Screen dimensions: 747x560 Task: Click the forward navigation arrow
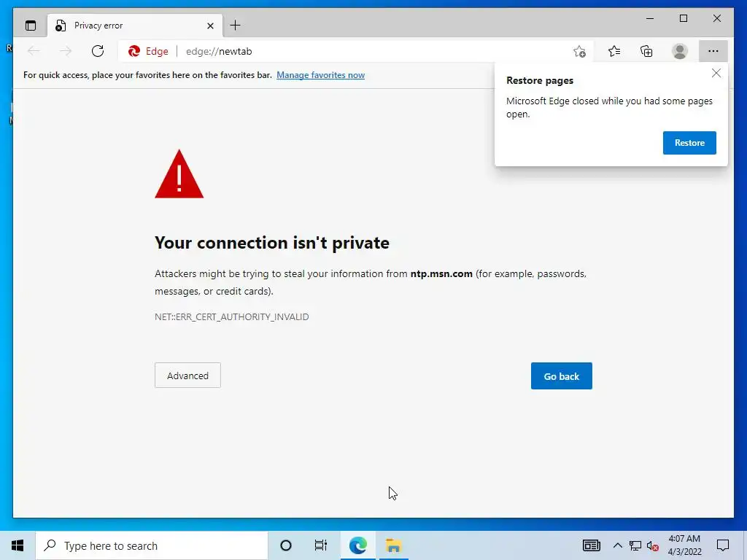coord(66,51)
